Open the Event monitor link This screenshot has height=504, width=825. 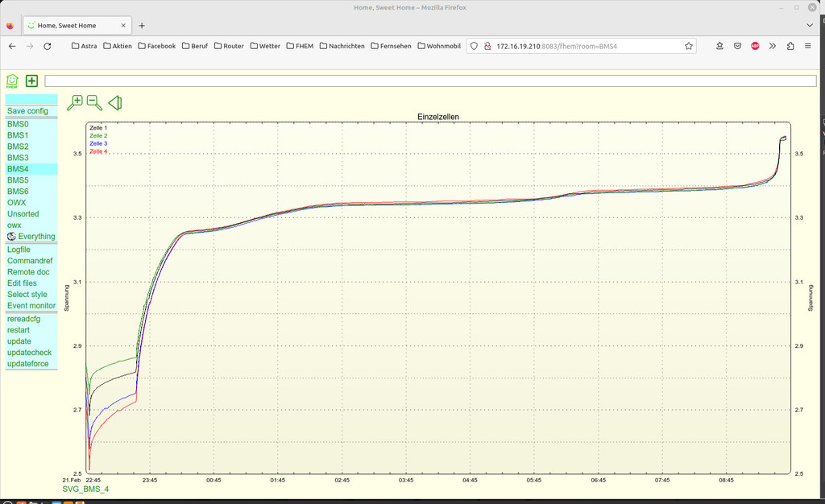(31, 306)
